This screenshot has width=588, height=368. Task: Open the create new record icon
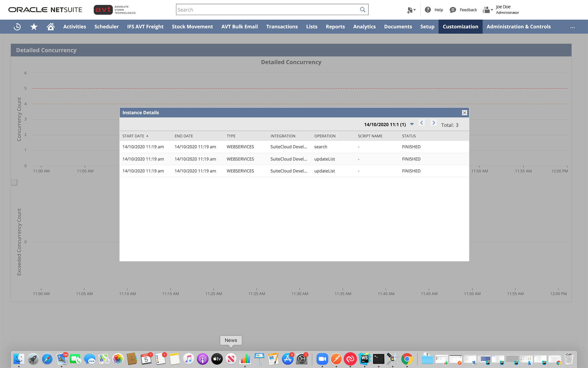411,10
